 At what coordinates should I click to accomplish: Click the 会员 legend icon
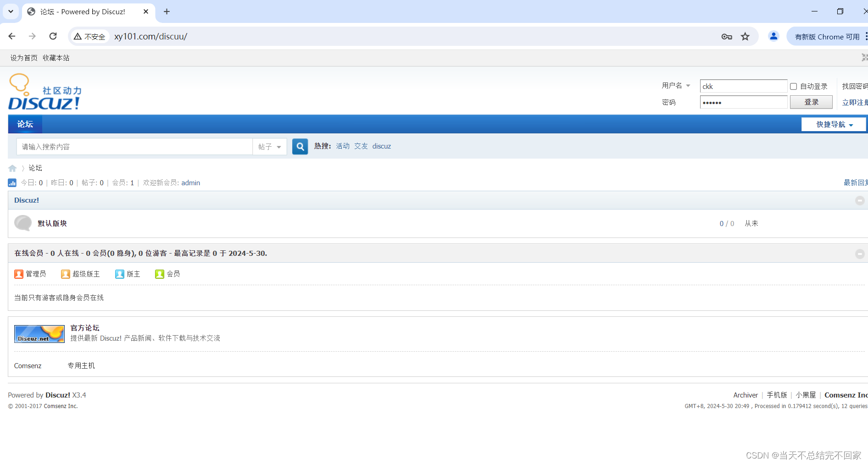pos(160,274)
